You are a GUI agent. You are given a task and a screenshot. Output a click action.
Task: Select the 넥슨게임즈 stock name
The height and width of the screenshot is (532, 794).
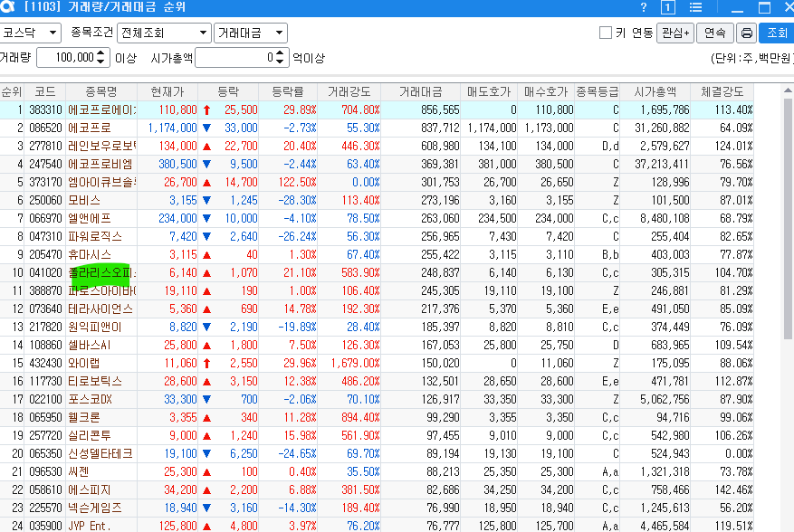[x=95, y=508]
